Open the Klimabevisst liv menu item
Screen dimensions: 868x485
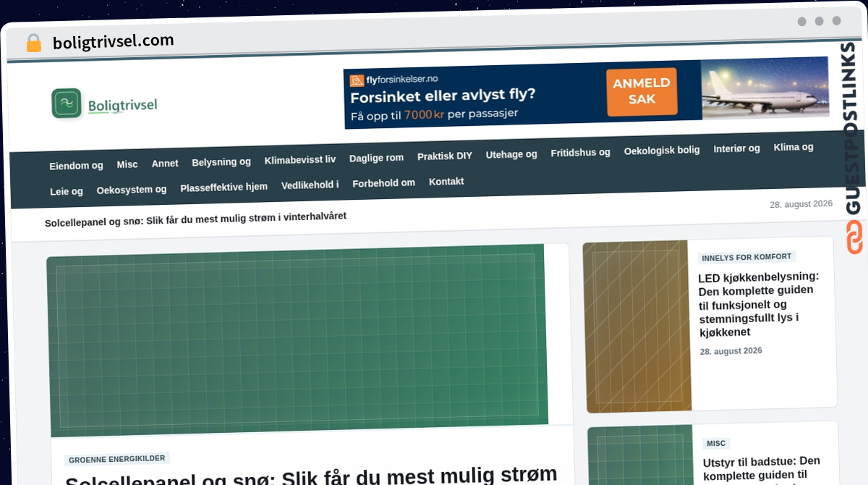300,160
